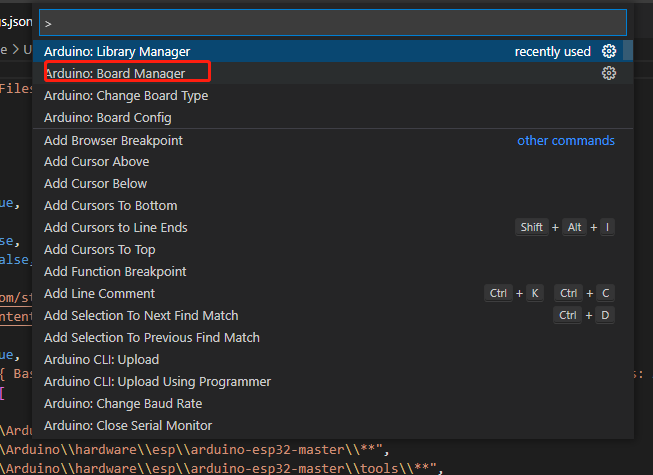Run Add Cursor Below command

click(x=95, y=184)
